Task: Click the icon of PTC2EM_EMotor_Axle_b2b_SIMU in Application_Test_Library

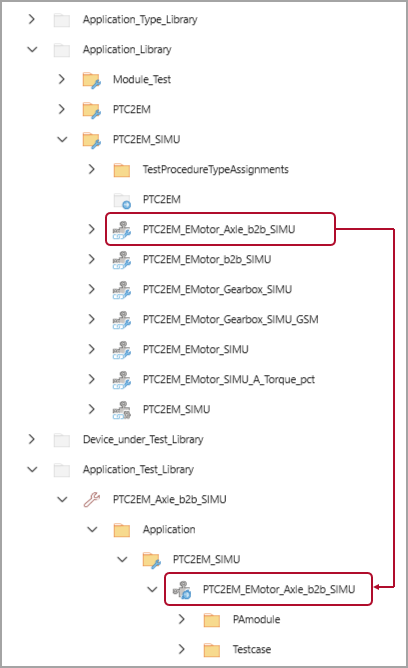Action: click(182, 590)
